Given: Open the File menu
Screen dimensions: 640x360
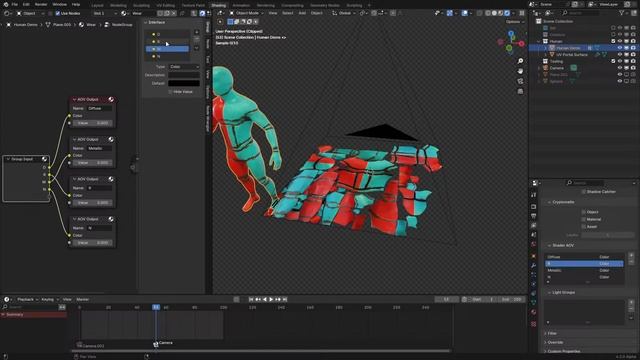Looking at the screenshot, I should pyautogui.click(x=14, y=4).
